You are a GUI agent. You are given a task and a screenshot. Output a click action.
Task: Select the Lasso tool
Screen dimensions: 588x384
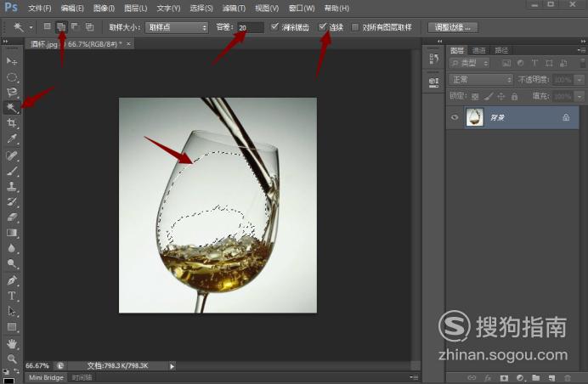12,93
